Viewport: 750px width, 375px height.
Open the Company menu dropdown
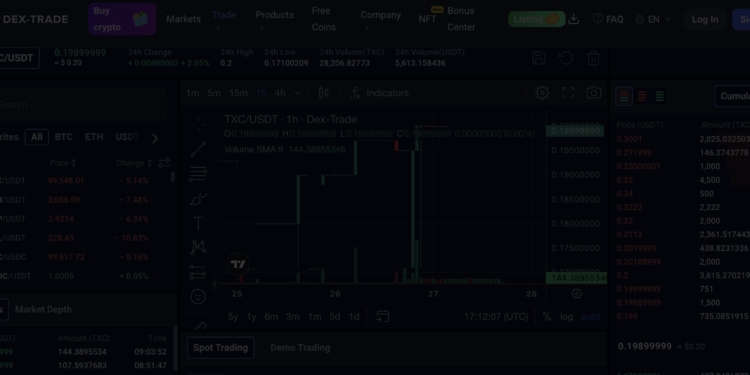click(380, 19)
